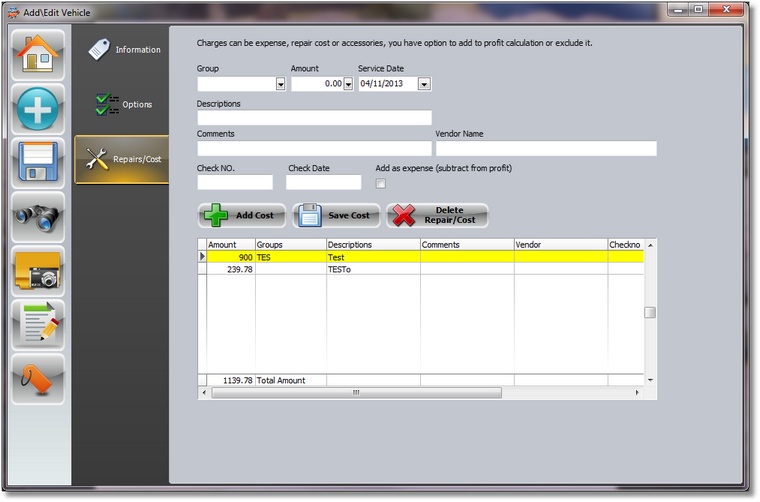760x502 pixels.
Task: Click the TES group cell
Action: tap(290, 257)
